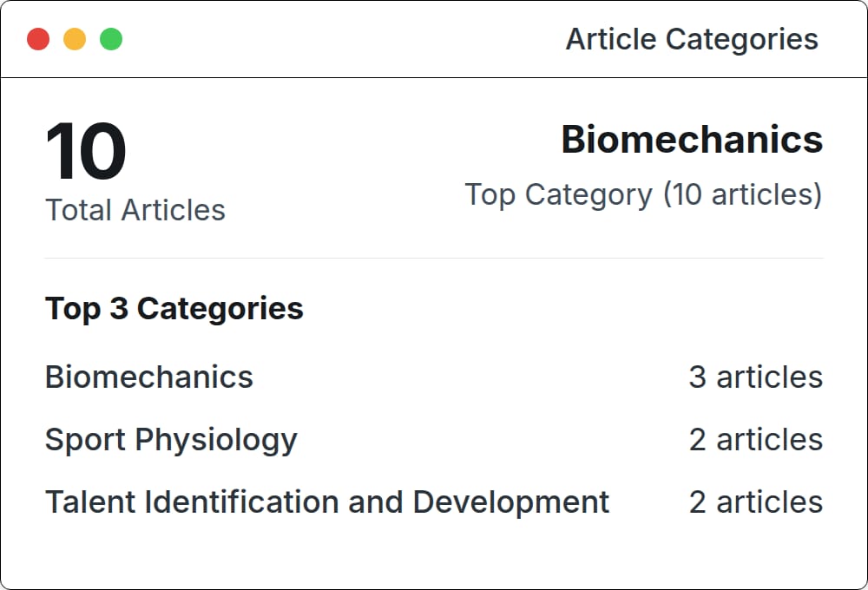Viewport: 868px width, 590px height.
Task: Click the Talent Identification 2 articles count
Action: [x=755, y=502]
